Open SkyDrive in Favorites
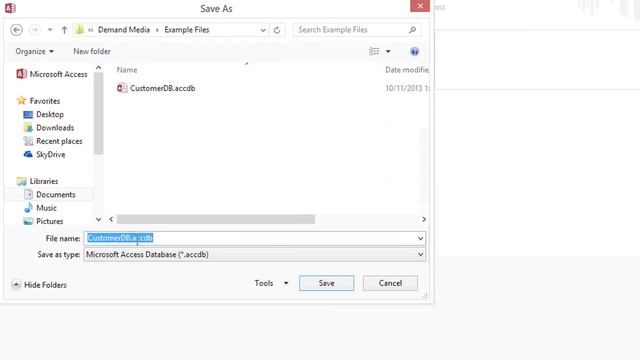 [x=44, y=155]
